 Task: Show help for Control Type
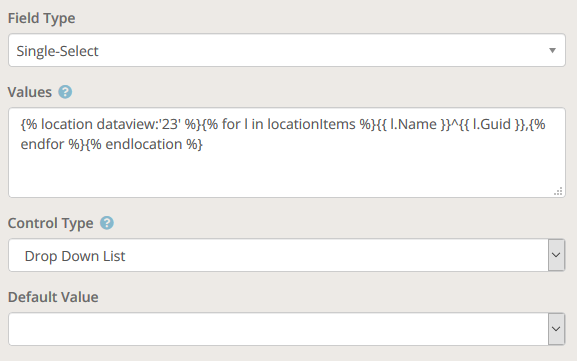pyautogui.click(x=107, y=223)
